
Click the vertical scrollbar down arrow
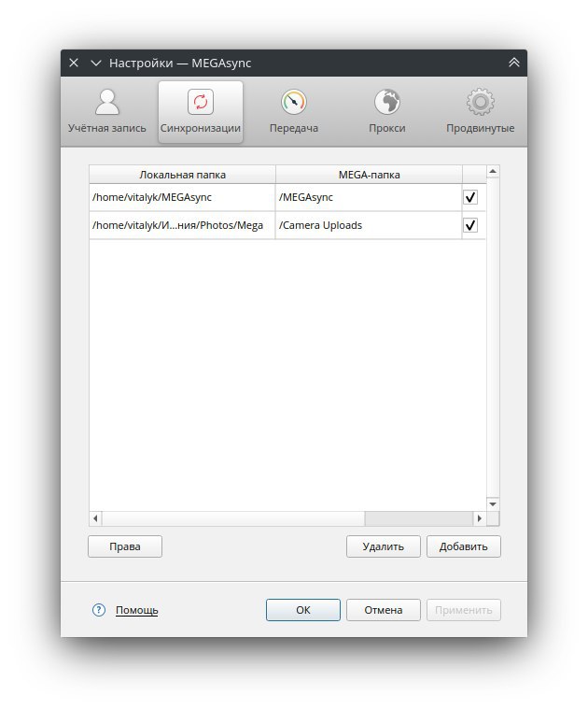click(x=493, y=504)
